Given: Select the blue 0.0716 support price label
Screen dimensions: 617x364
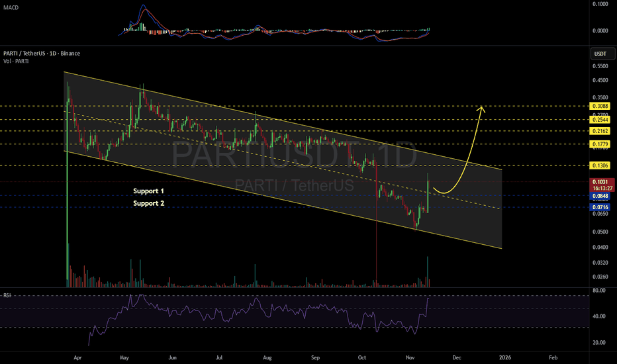Looking at the screenshot, I should pos(600,207).
